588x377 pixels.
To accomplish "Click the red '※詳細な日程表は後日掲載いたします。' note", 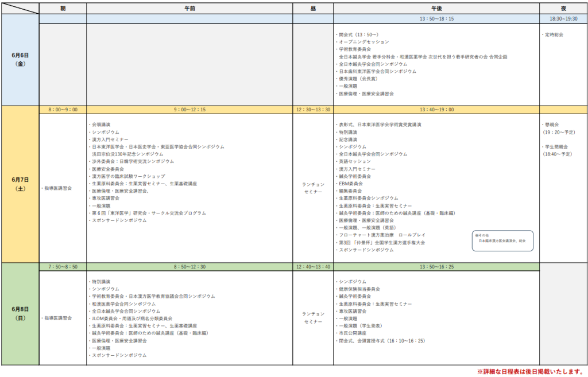I will pyautogui.click(x=531, y=372).
